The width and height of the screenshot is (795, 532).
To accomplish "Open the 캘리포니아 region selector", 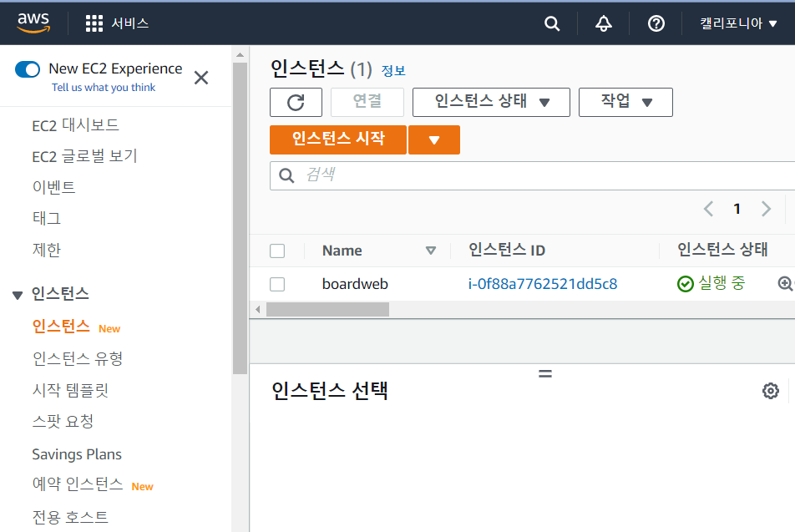I will (737, 23).
